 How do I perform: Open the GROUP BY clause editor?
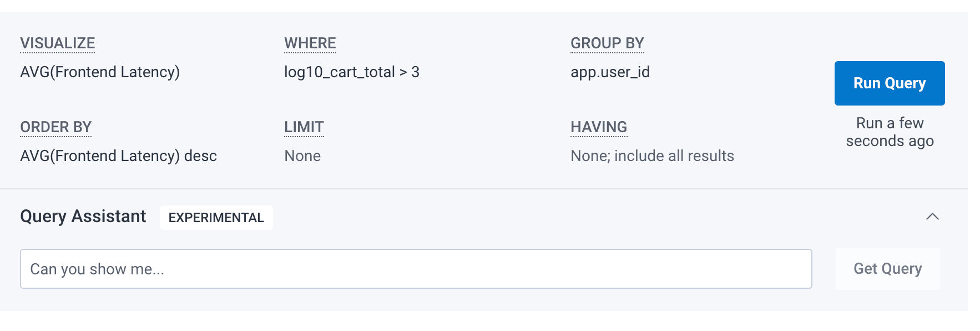point(607,42)
